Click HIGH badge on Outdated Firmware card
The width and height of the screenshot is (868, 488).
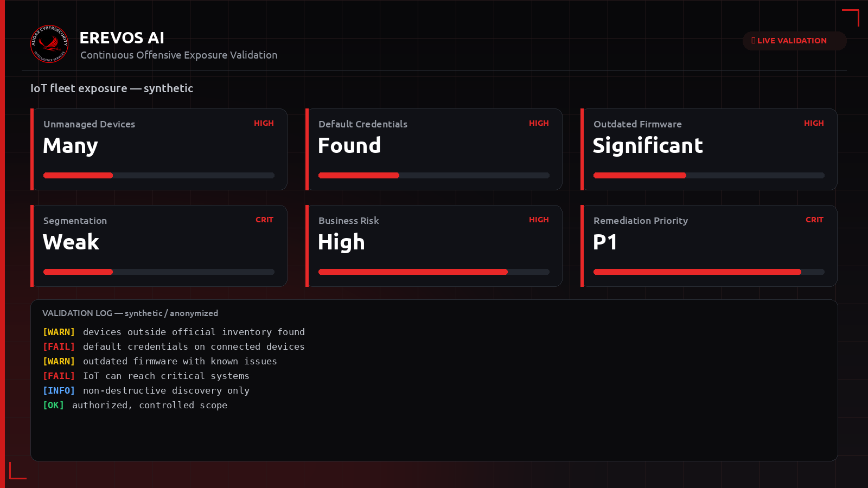[x=814, y=123]
